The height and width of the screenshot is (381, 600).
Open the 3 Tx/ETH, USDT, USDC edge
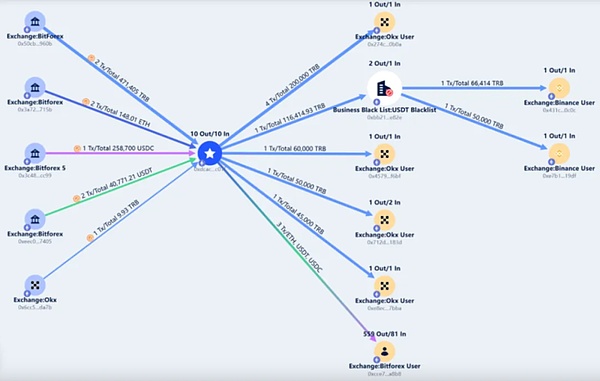300,247
